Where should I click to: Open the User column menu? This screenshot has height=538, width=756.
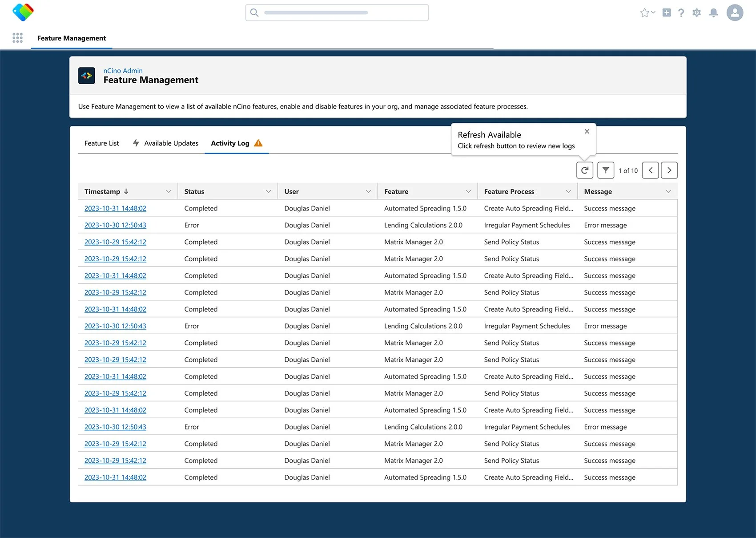point(369,191)
